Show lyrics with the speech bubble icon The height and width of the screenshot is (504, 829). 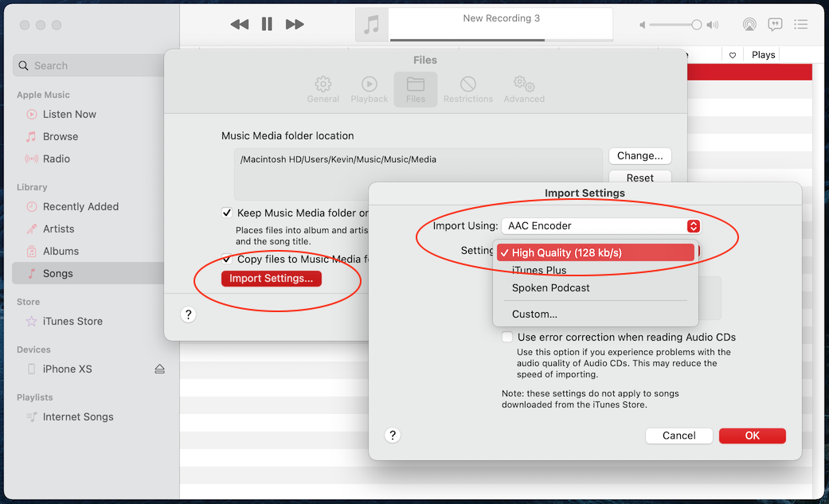tap(775, 25)
